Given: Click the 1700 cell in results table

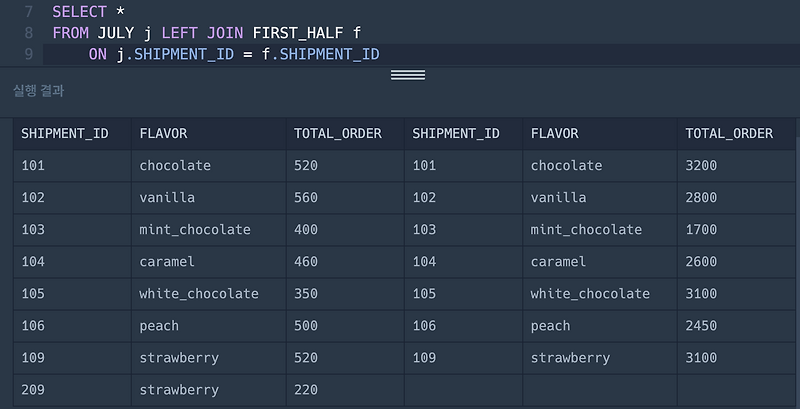Looking at the screenshot, I should 701,229.
